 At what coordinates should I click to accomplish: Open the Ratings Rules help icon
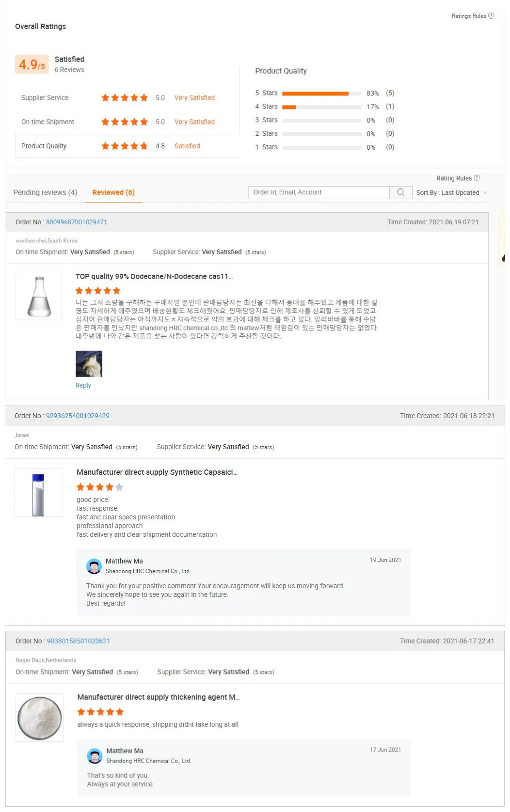491,16
